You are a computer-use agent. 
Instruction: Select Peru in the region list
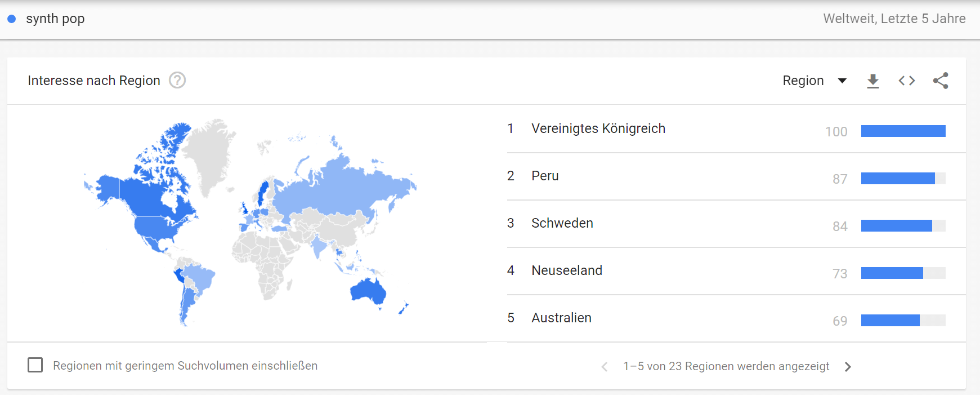click(x=545, y=176)
